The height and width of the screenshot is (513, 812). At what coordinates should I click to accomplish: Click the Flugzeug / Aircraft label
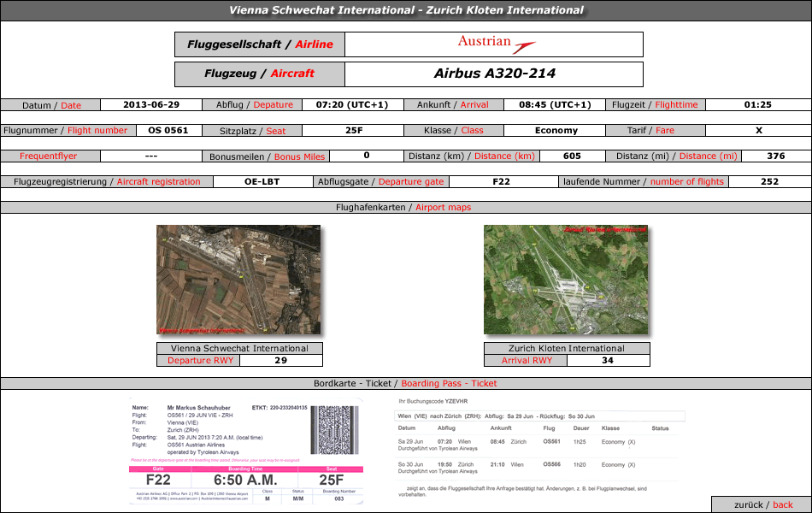(x=260, y=74)
